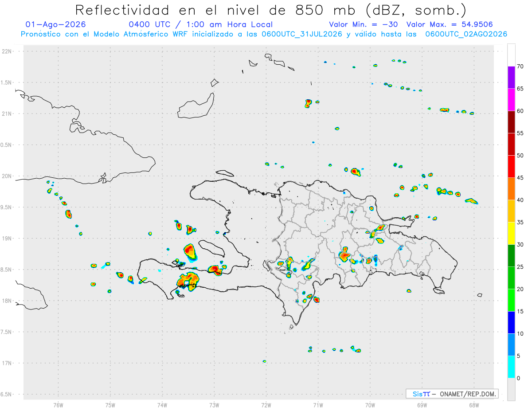Image resolution: width=532 pixels, height=411 pixels.
Task: Click the '75W' longitude label
Action: pos(110,405)
